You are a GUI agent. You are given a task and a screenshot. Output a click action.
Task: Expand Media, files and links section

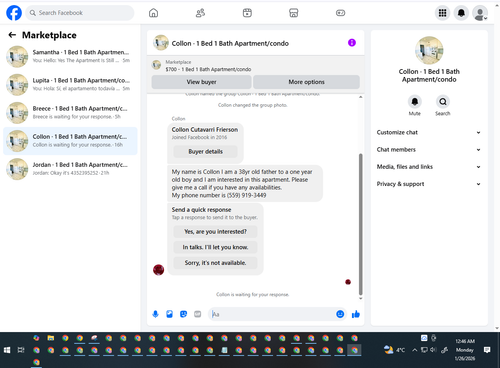coord(429,167)
